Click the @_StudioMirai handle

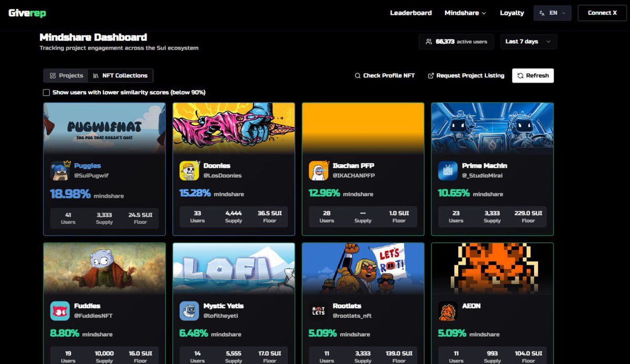pos(482,175)
